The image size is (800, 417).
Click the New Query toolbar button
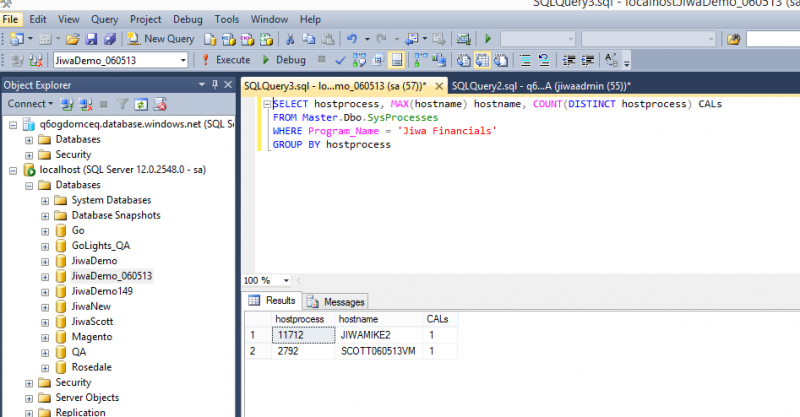[160, 39]
